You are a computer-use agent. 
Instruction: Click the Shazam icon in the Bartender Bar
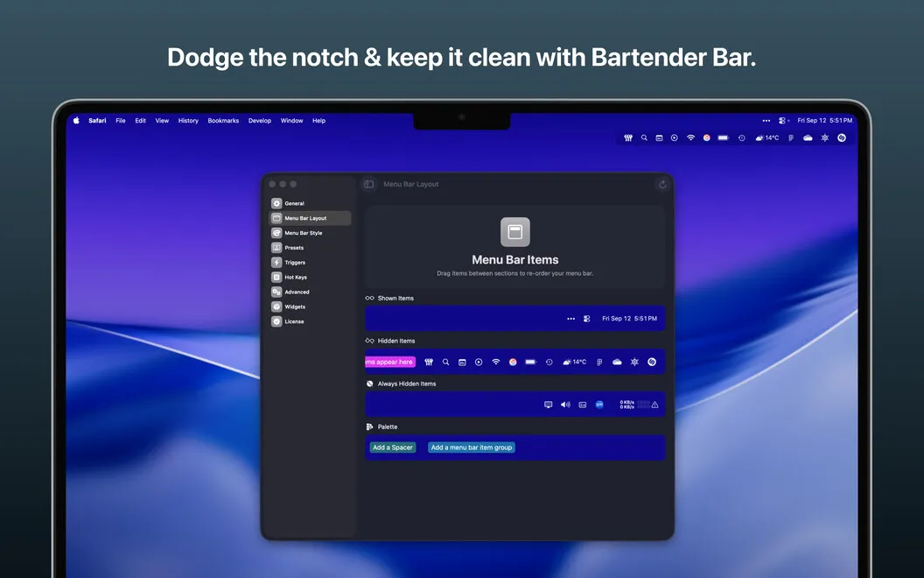point(842,138)
